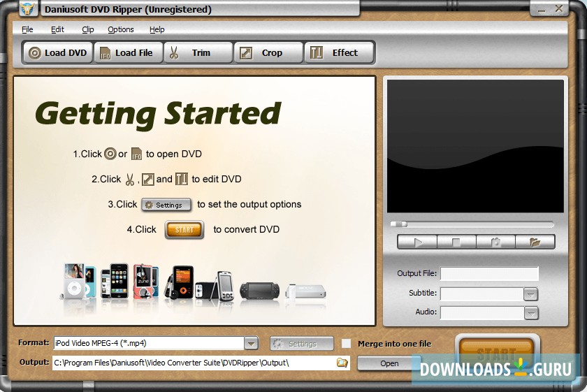Open the Format dropdown list
Viewport: 587px width, 392px height.
click(251, 343)
